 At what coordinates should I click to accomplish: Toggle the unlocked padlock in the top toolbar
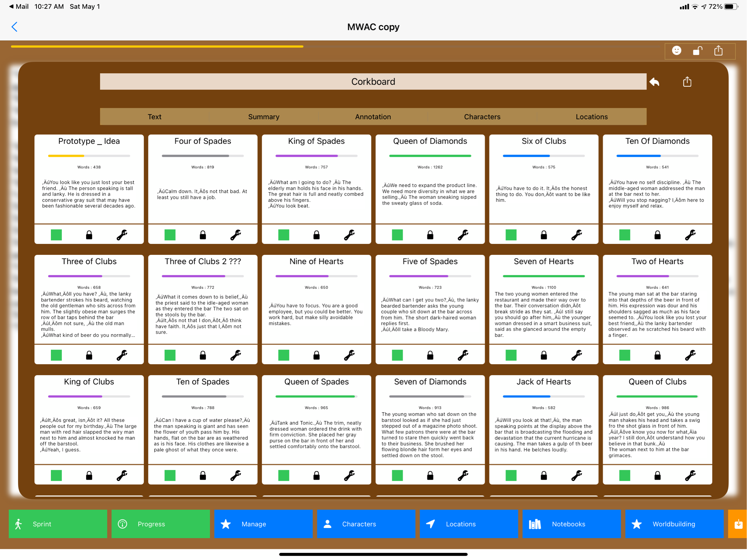[697, 51]
